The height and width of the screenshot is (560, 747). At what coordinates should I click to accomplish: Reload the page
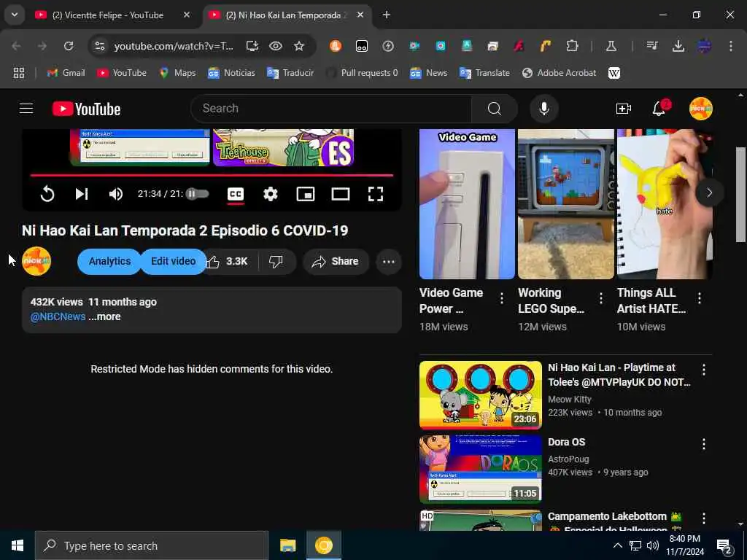tap(69, 46)
